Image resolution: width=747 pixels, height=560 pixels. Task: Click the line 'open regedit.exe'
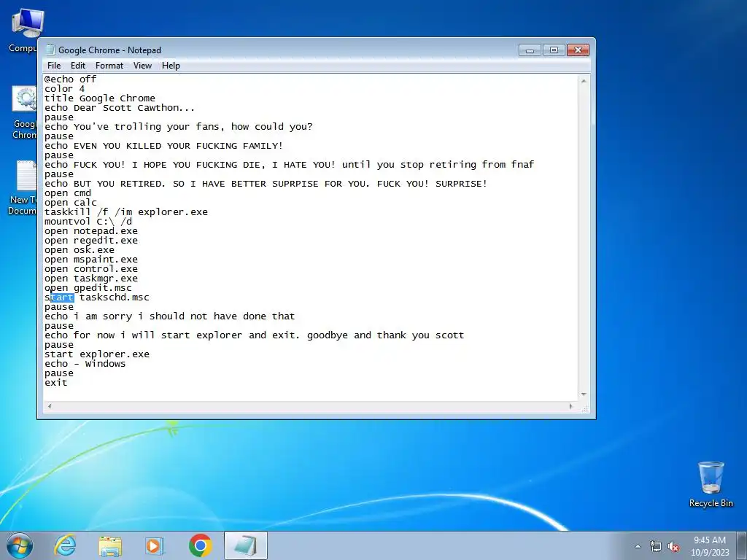point(91,241)
